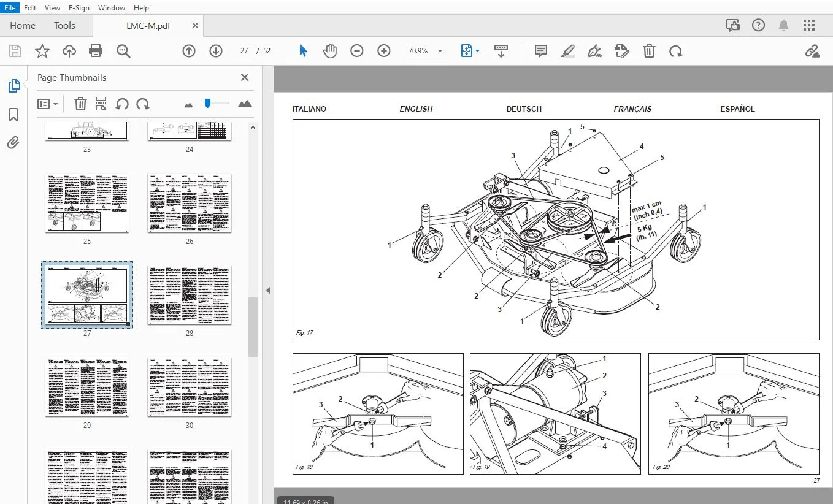Select the page 23 thumbnail
This screenshot has height=504, width=833.
click(x=87, y=131)
